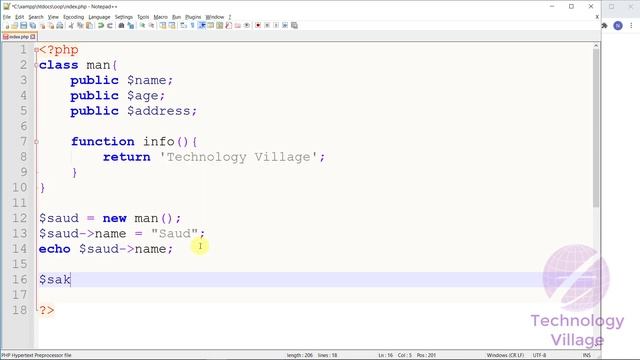
Task: Open the Language menu
Action: [x=99, y=17]
